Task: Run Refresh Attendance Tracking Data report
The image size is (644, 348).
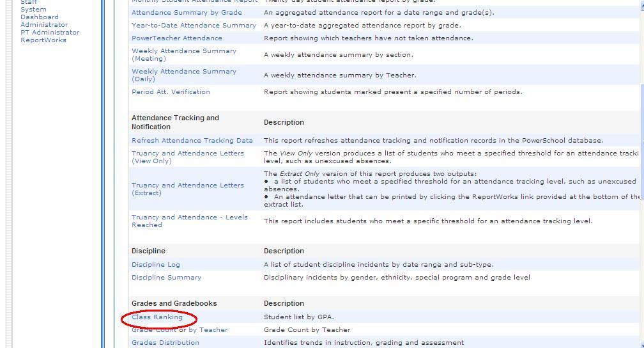Action: click(x=192, y=141)
